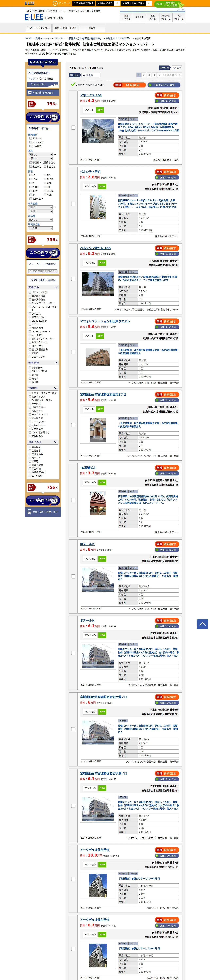The height and width of the screenshot is (980, 210).
Task: Open 中古住宅 navigation item
Action: 140,17
